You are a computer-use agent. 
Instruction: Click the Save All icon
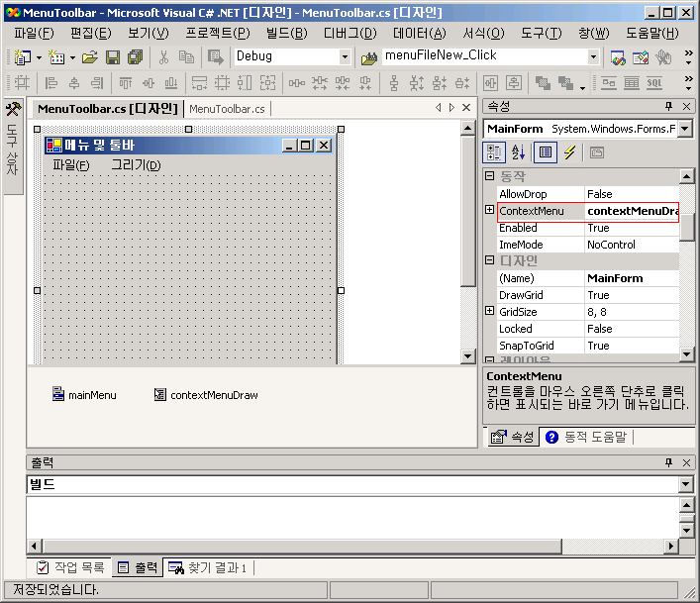pyautogui.click(x=135, y=57)
